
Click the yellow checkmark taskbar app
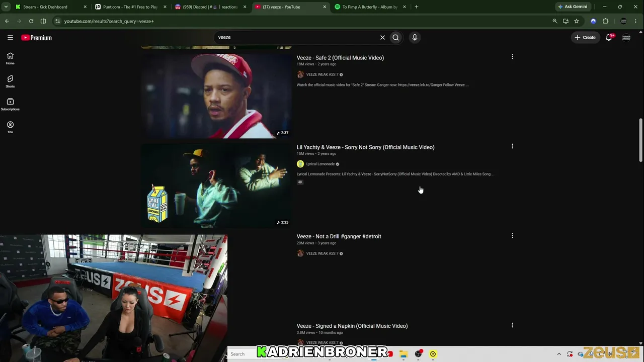point(433,354)
